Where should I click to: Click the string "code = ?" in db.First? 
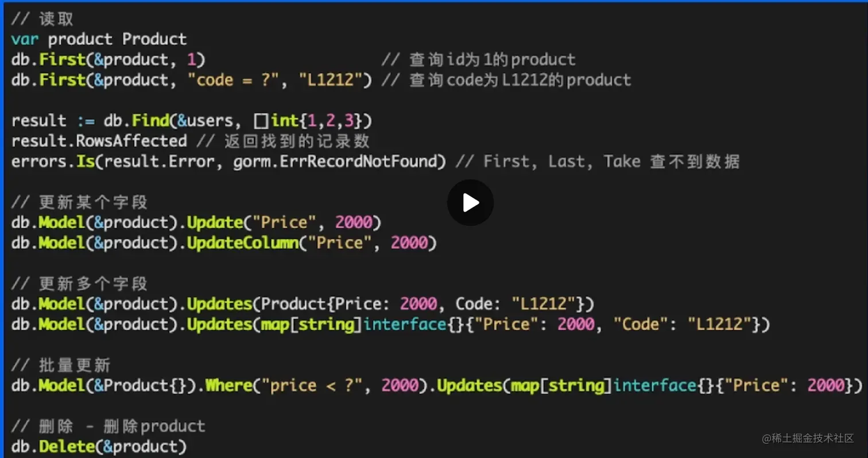coord(235,79)
